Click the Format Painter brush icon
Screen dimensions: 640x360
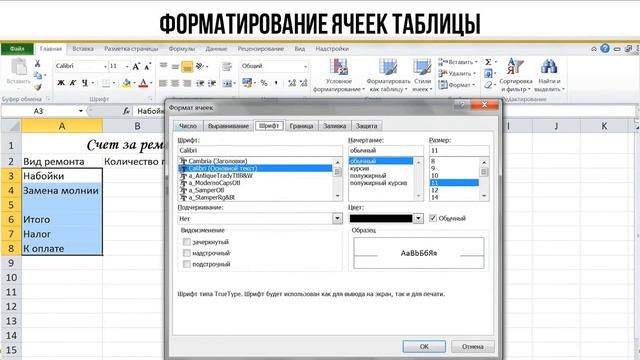[38, 87]
